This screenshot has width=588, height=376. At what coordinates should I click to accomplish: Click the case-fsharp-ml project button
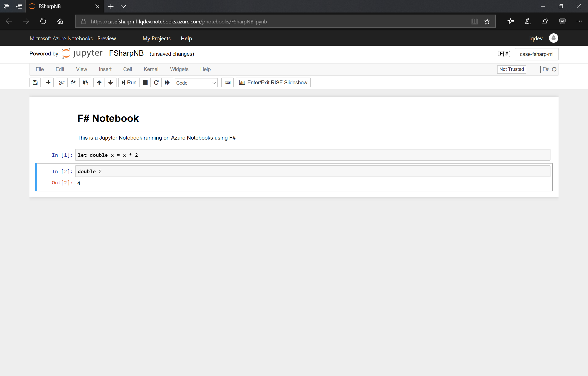click(536, 54)
